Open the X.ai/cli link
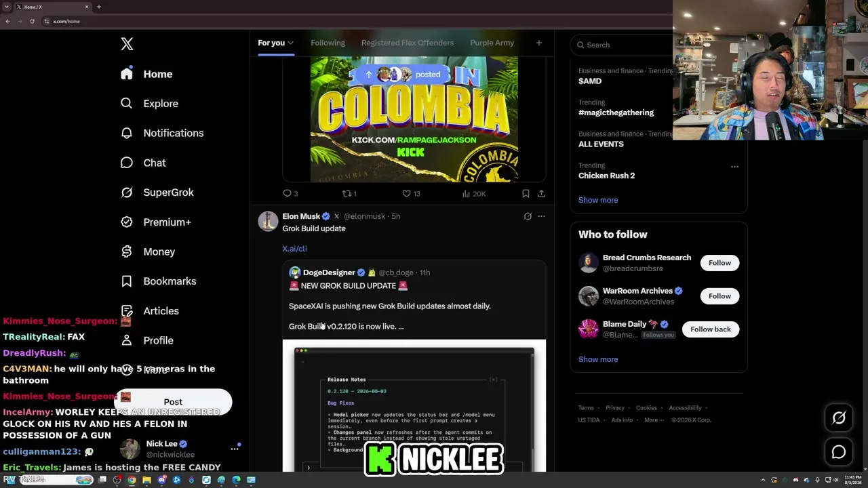The height and width of the screenshot is (488, 868). (x=294, y=249)
